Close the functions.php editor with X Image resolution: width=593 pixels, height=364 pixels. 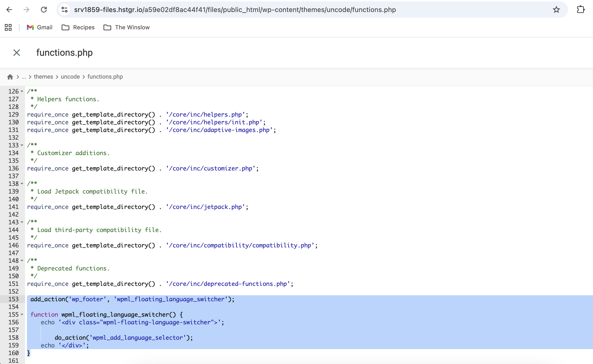[17, 53]
